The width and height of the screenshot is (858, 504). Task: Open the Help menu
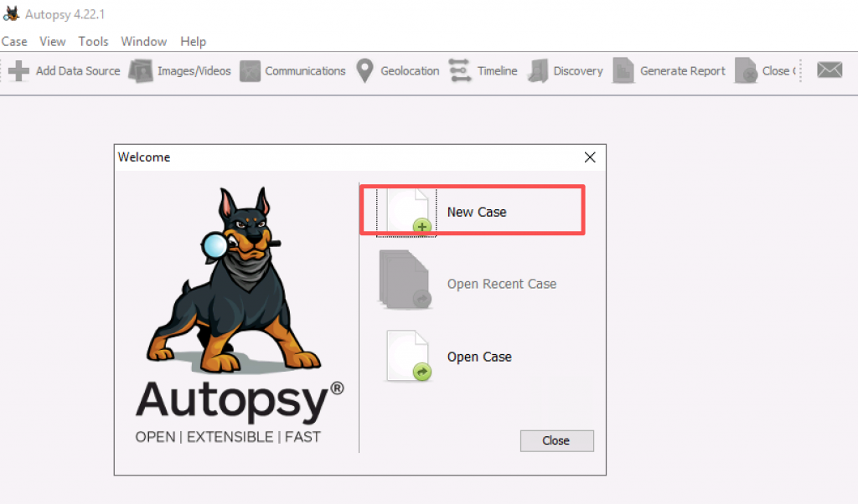[193, 41]
